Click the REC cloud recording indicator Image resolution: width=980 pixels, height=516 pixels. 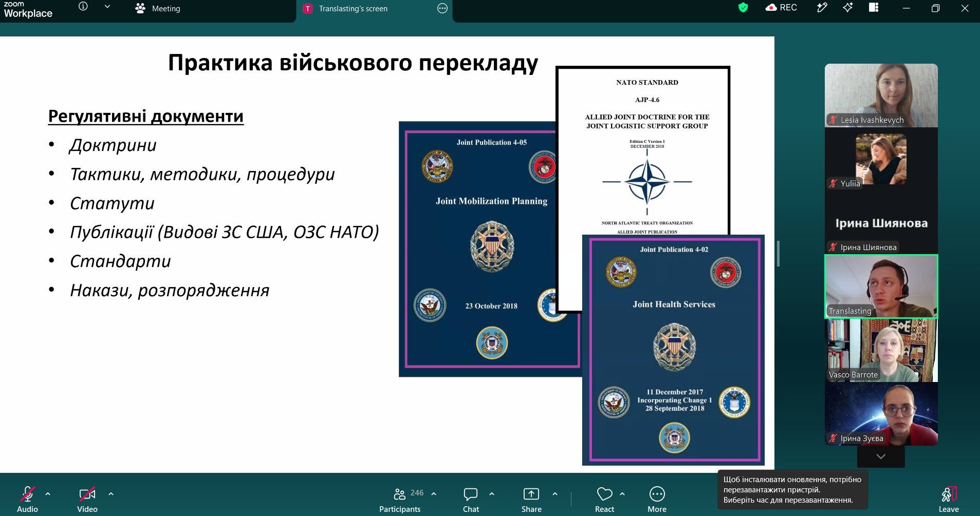781,7
